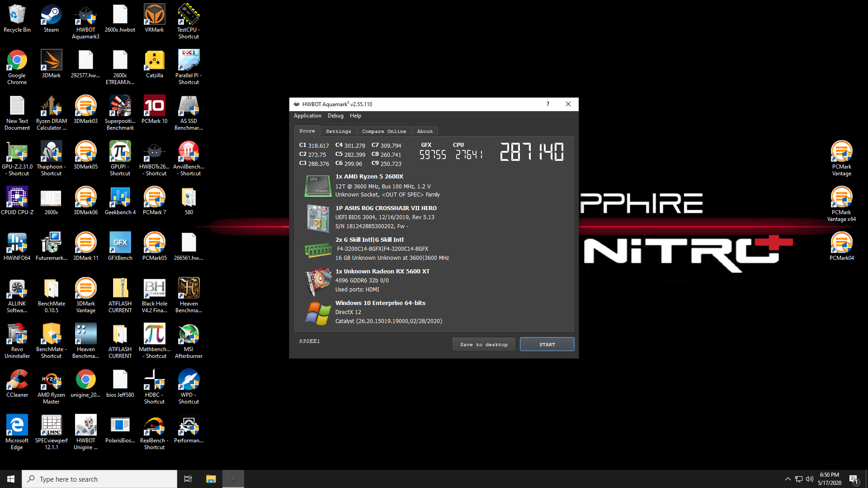
Task: Select the AS SSD Benchmark icon
Action: [x=189, y=113]
